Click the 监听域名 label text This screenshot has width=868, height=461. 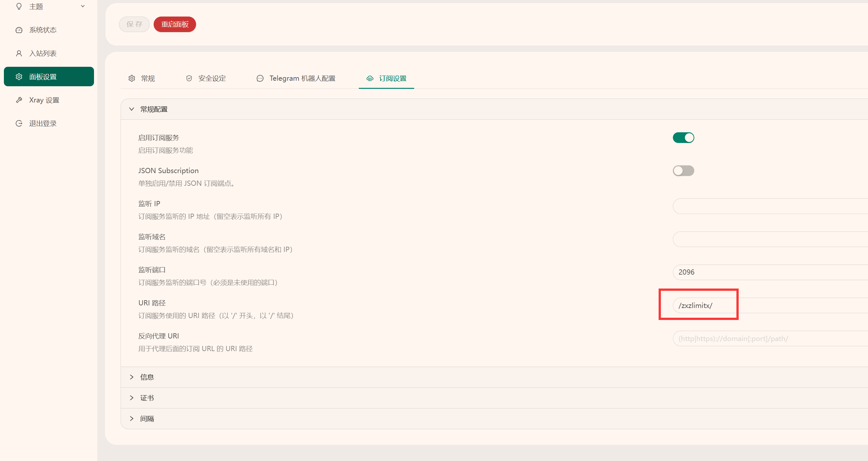[x=152, y=237]
